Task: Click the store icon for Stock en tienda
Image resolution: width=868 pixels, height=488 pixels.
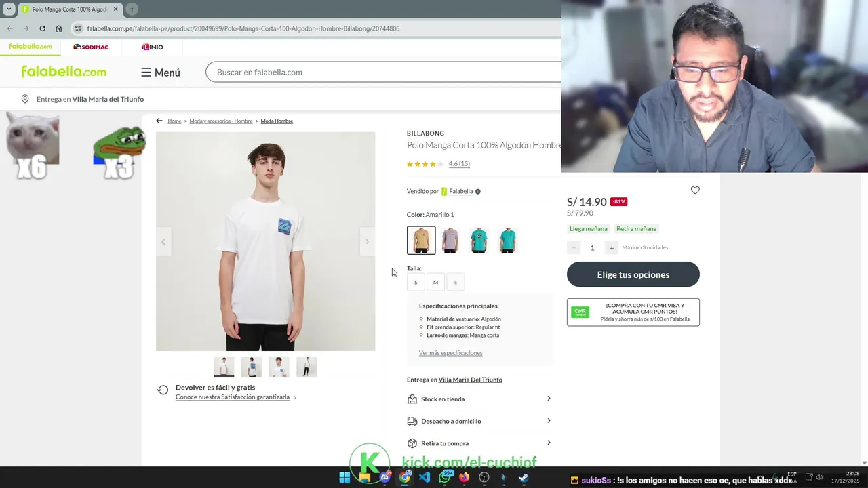Action: [412, 399]
